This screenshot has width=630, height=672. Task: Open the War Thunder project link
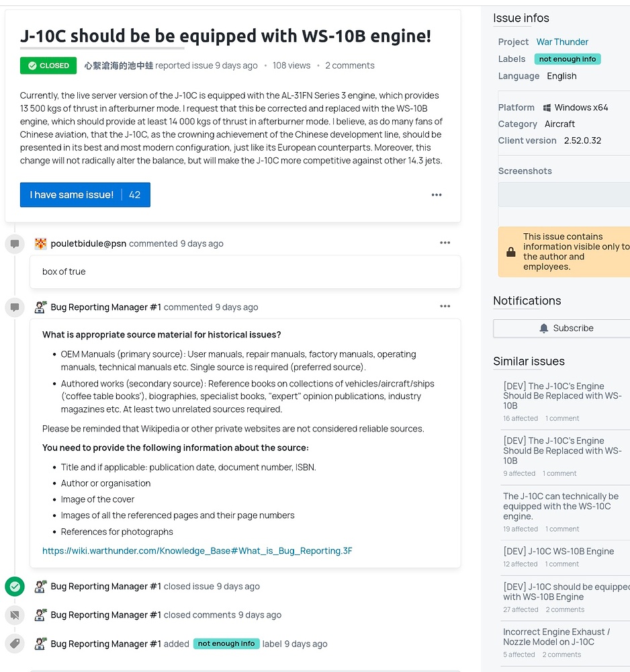[562, 42]
